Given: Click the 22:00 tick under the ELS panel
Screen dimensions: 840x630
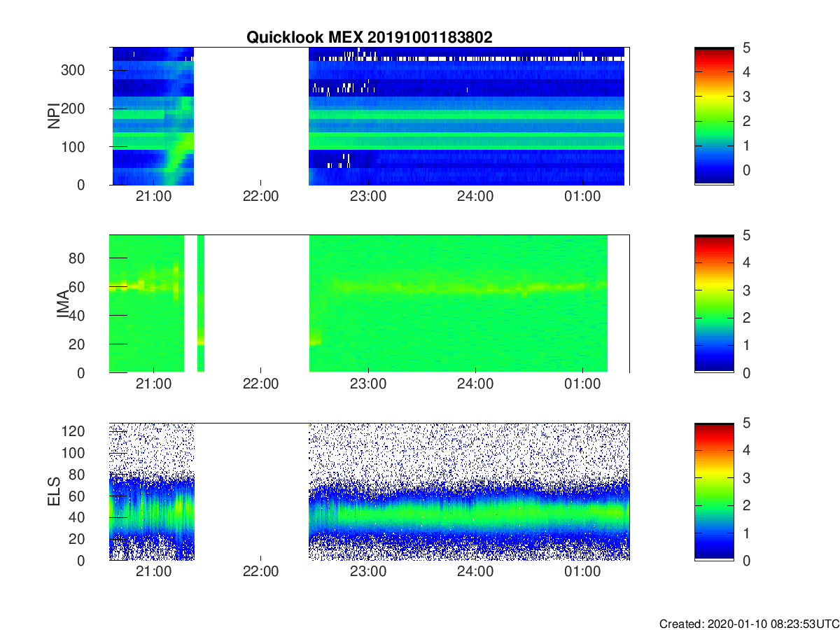Looking at the screenshot, I should click(x=261, y=572).
